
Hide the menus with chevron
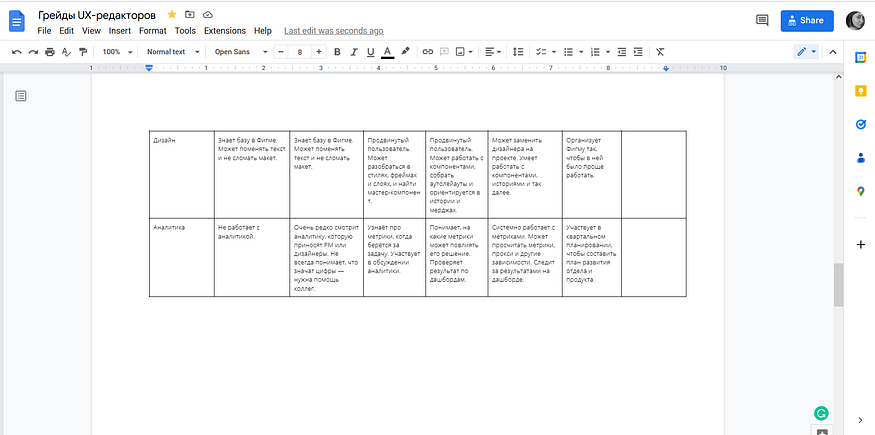point(833,52)
